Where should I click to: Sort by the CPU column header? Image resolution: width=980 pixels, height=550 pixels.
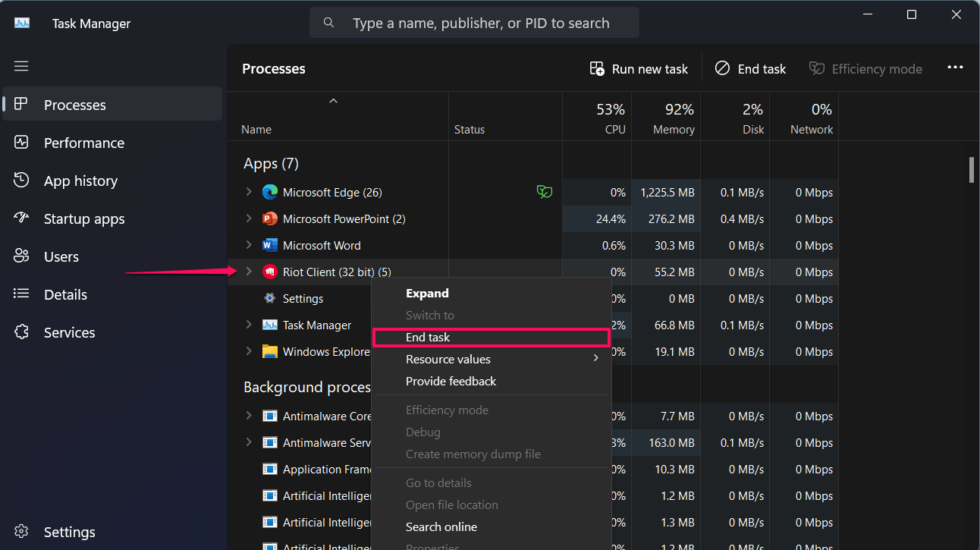[x=597, y=118]
